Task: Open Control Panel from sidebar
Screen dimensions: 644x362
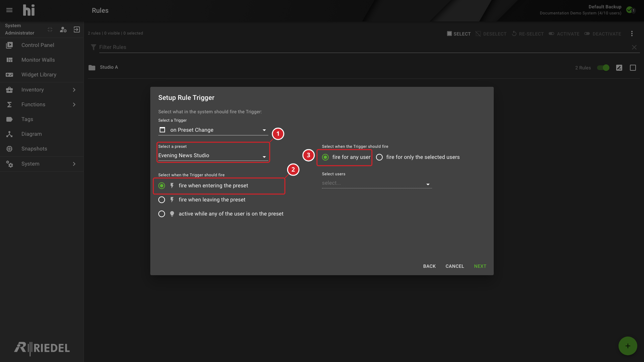Action: pos(42,45)
